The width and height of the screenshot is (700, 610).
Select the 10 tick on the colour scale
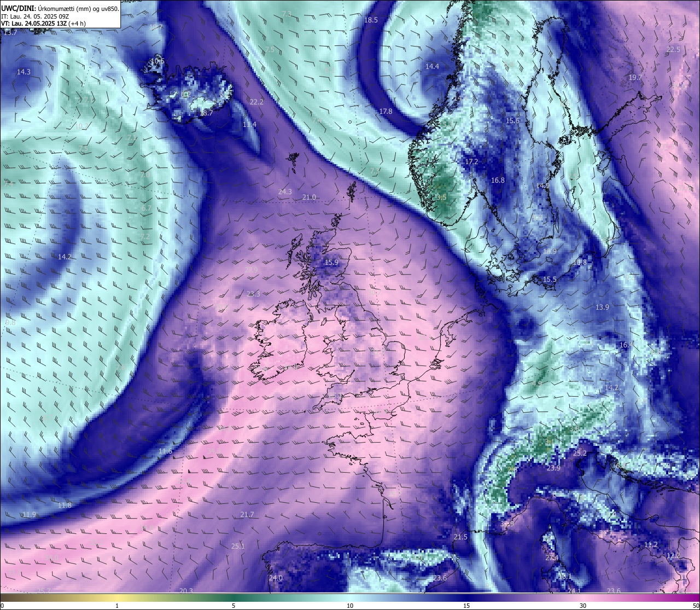pyautogui.click(x=350, y=605)
